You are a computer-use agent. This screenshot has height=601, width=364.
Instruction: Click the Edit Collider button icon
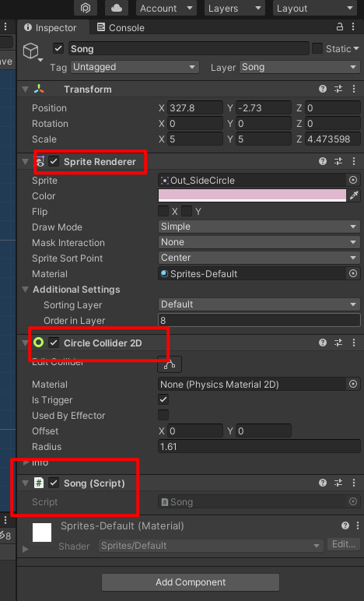(170, 364)
